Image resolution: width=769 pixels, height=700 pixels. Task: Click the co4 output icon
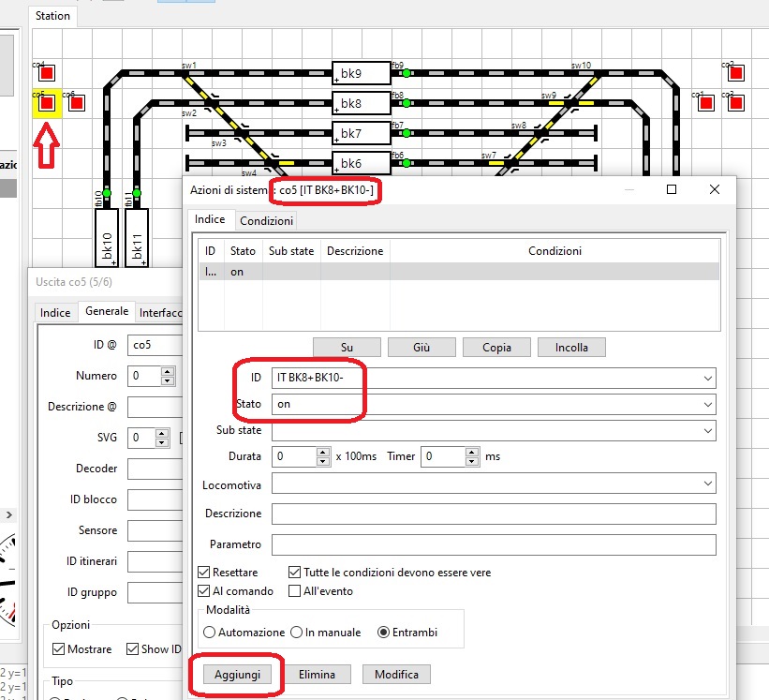pyautogui.click(x=47, y=73)
